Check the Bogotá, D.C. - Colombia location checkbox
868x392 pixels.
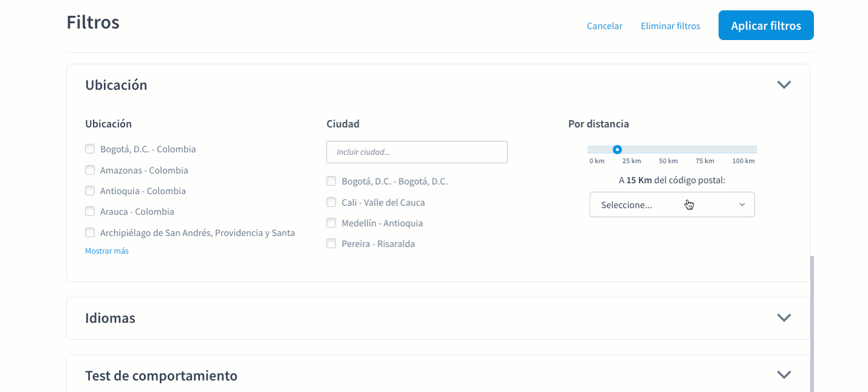89,148
